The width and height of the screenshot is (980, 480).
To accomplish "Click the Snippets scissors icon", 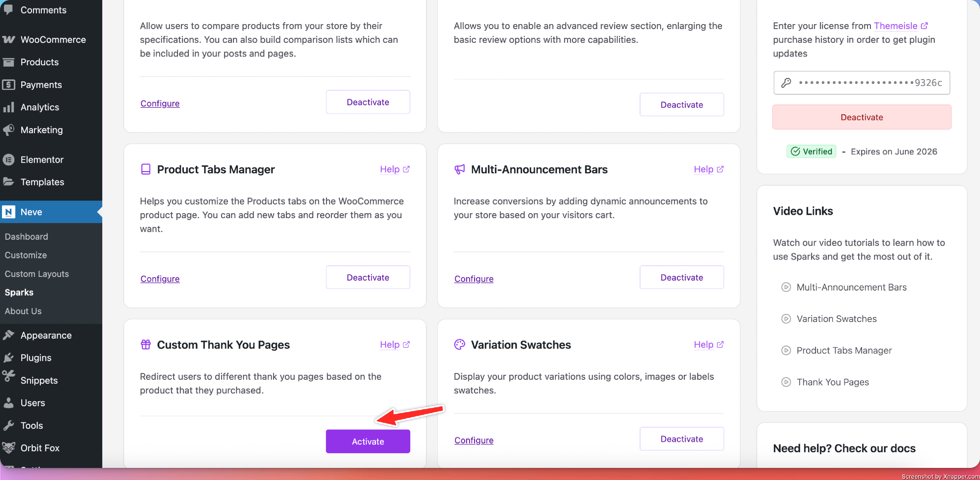I will (8, 376).
